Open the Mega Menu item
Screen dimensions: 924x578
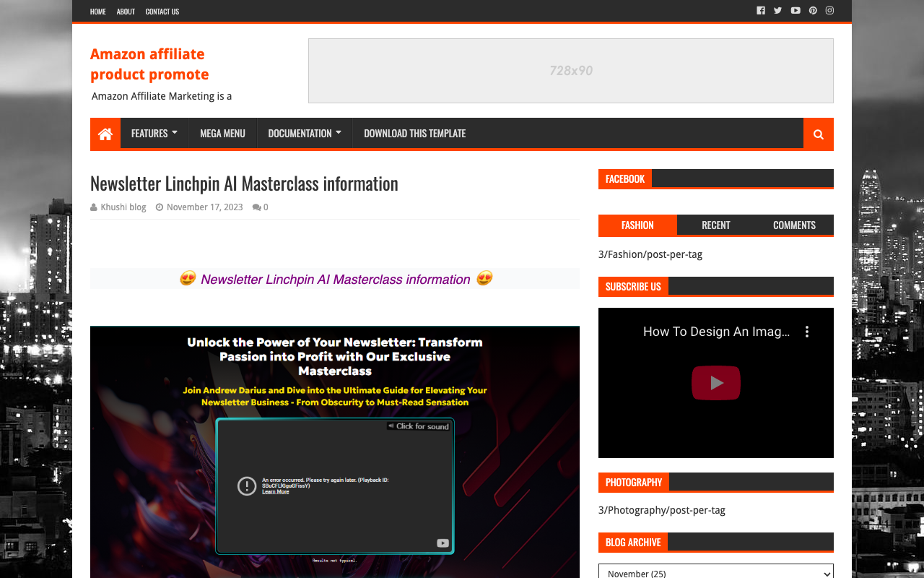click(222, 134)
